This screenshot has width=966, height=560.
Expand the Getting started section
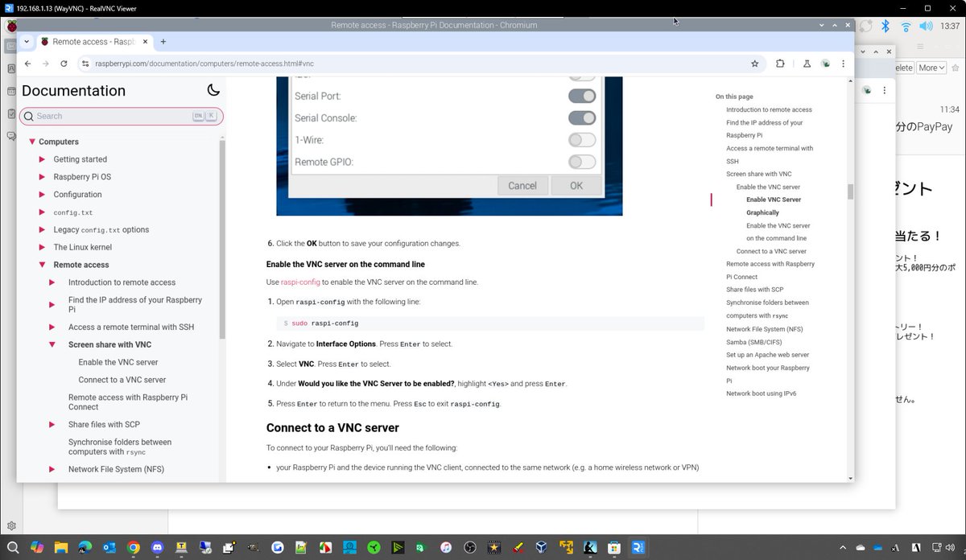coord(42,159)
